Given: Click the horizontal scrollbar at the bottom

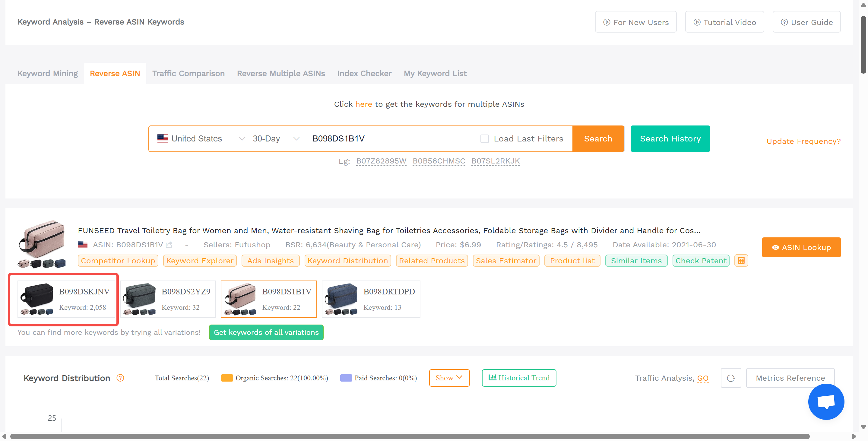Looking at the screenshot, I should pyautogui.click(x=409, y=436).
